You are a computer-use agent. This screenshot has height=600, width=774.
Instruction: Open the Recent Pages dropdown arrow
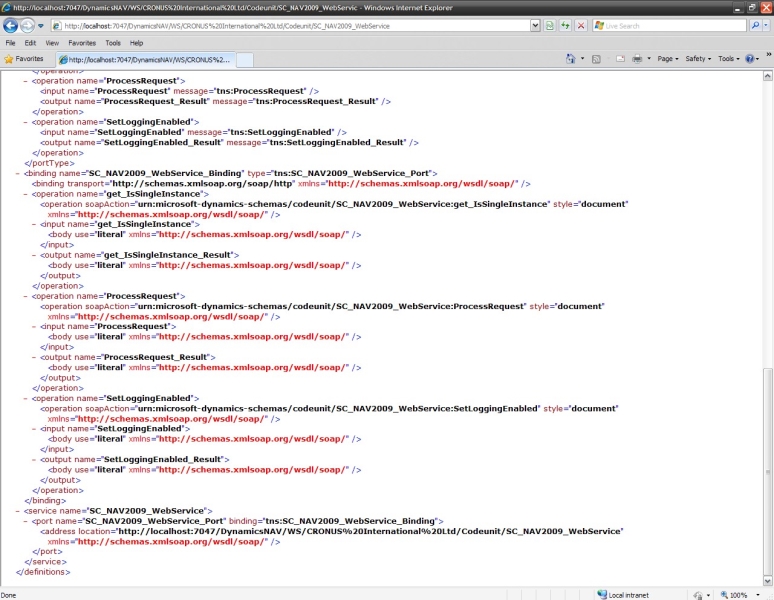click(x=40, y=26)
